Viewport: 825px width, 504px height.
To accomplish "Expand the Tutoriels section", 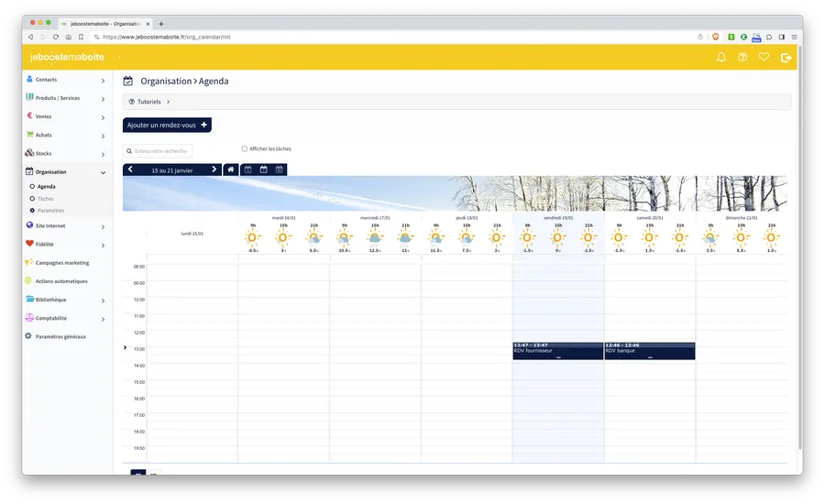I will pyautogui.click(x=456, y=102).
